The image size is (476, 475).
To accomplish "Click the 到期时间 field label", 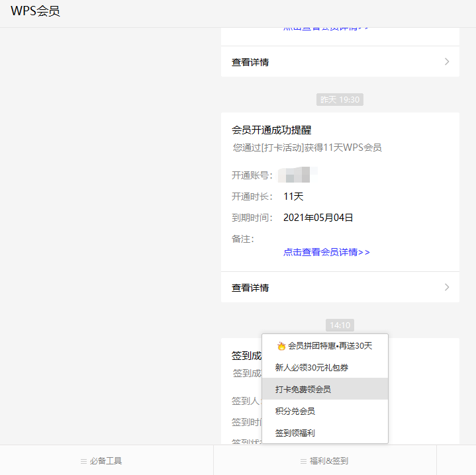I will 252,218.
